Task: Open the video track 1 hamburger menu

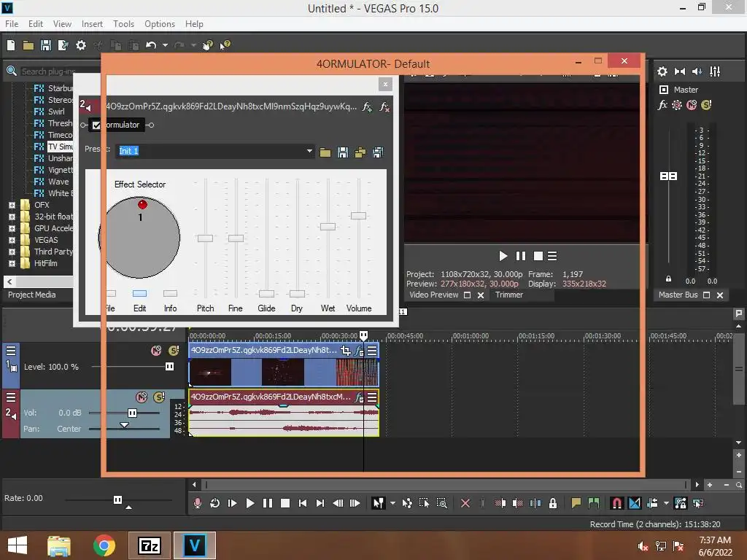Action: pos(11,351)
